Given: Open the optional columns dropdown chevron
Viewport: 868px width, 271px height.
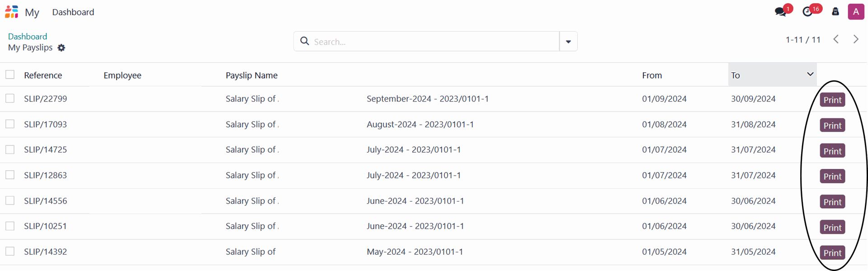Looking at the screenshot, I should (810, 74).
